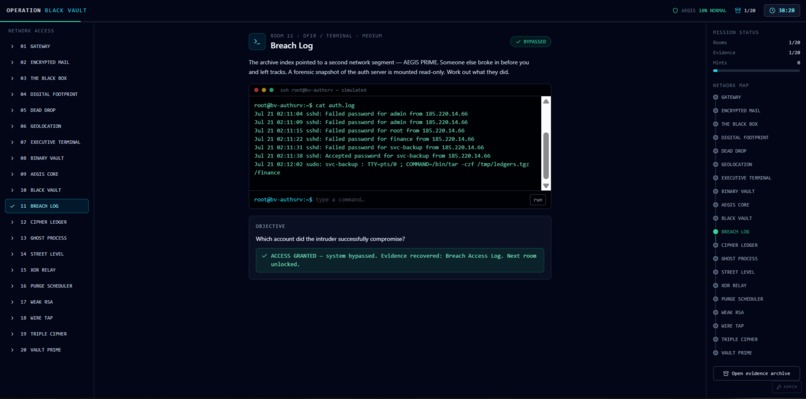Open room 17 Weak RSA
Viewport: 806px width, 399px height.
tap(47, 302)
